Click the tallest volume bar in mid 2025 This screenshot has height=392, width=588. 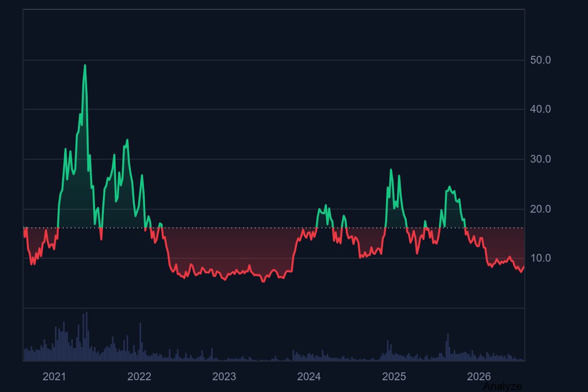(447, 347)
